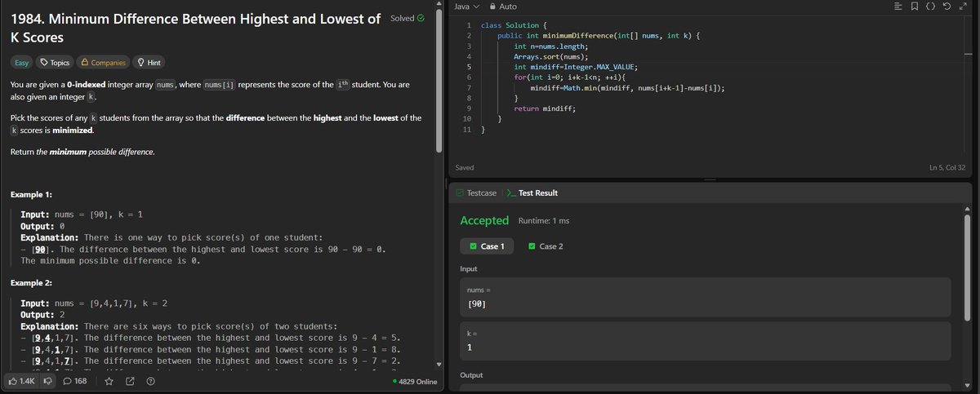Click the Auto mode selector

click(x=502, y=7)
